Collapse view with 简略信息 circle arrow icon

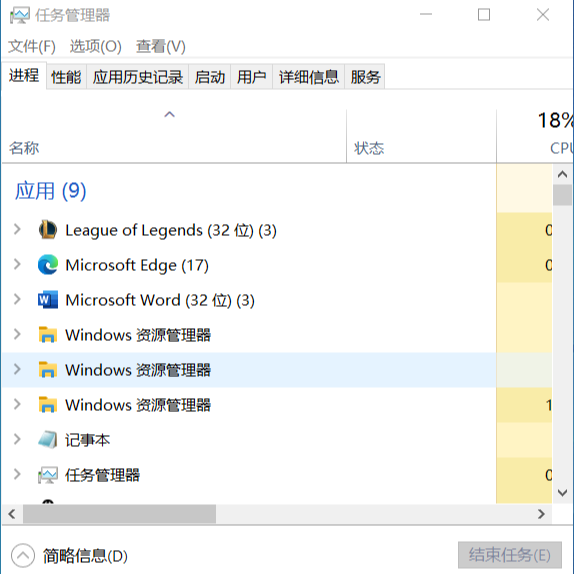click(x=23, y=555)
